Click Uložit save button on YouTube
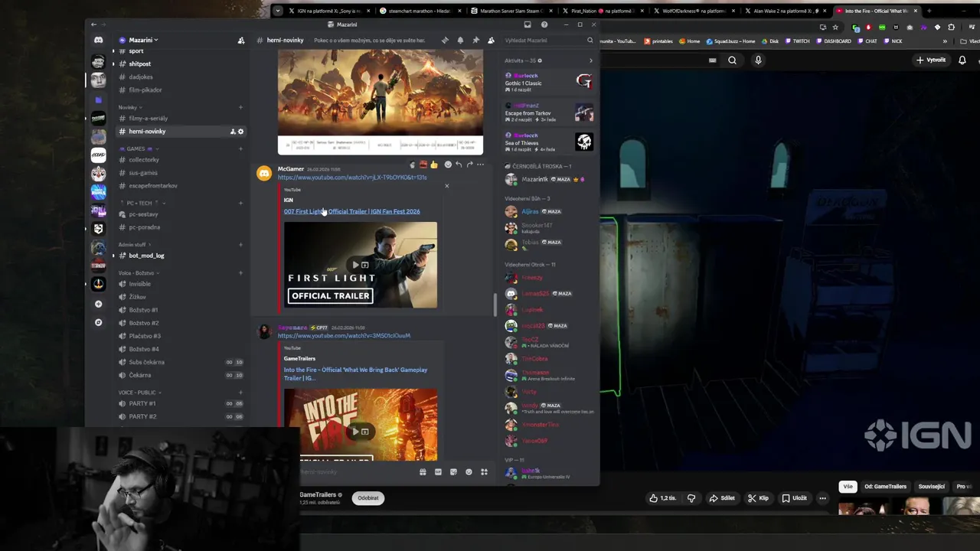 click(794, 498)
